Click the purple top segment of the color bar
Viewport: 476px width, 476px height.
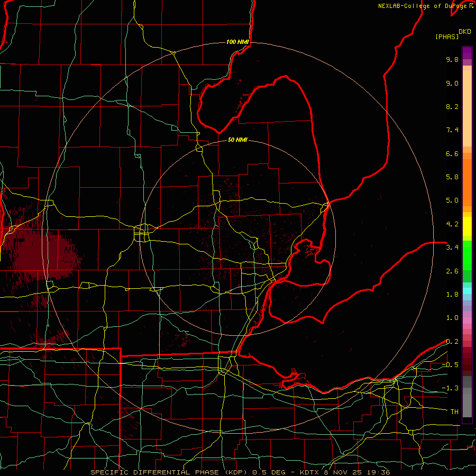point(467,53)
